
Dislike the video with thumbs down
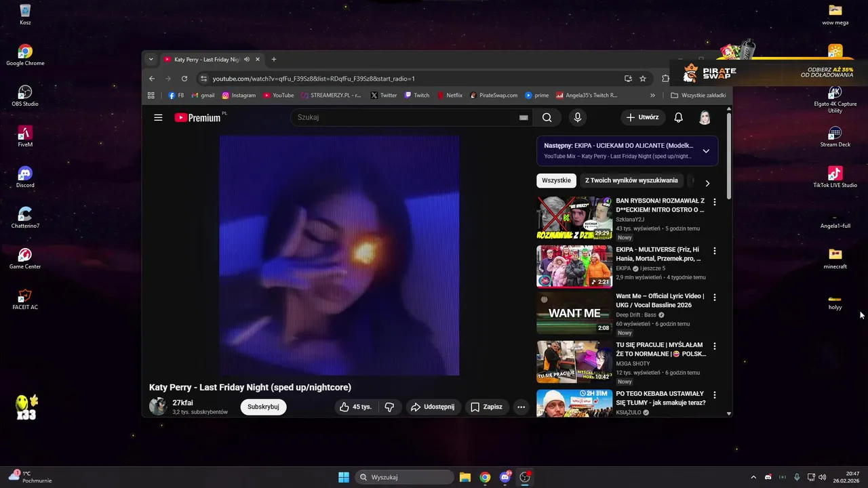click(x=389, y=407)
